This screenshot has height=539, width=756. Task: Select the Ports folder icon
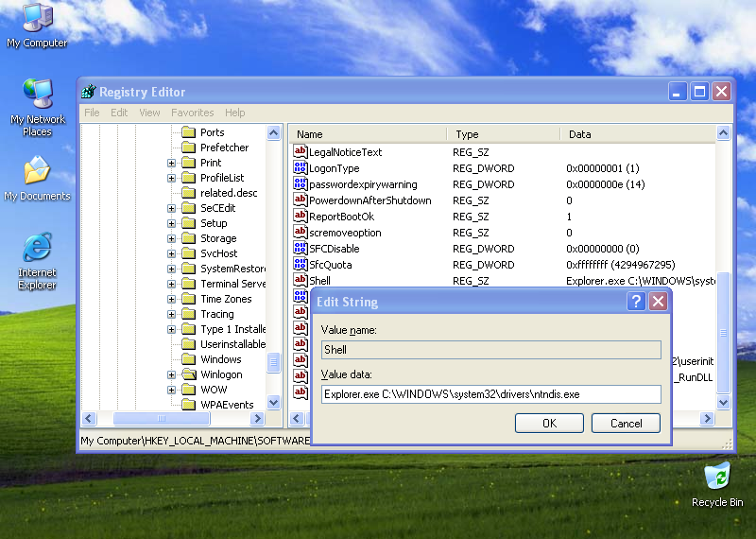click(x=188, y=132)
